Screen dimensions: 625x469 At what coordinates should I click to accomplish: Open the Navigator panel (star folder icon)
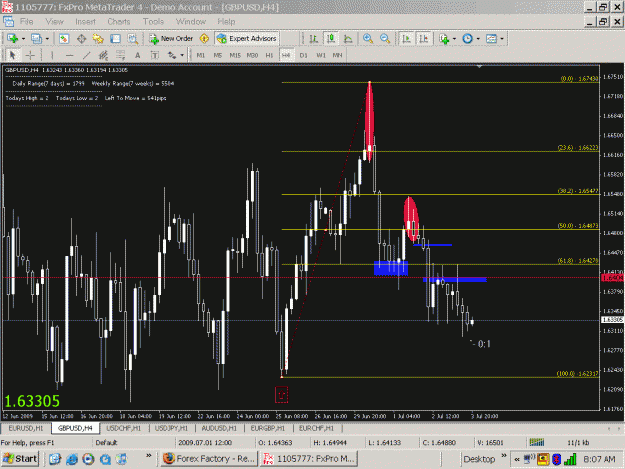[98, 39]
